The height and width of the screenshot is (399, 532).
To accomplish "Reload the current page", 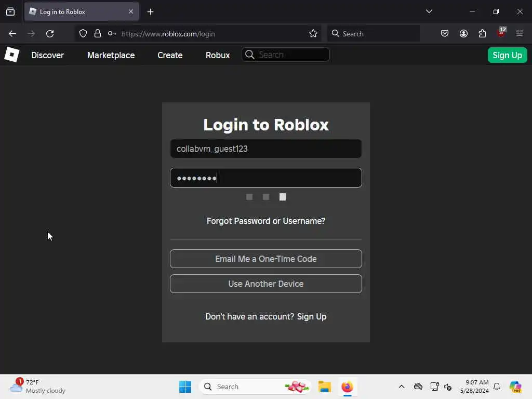I will (50, 34).
